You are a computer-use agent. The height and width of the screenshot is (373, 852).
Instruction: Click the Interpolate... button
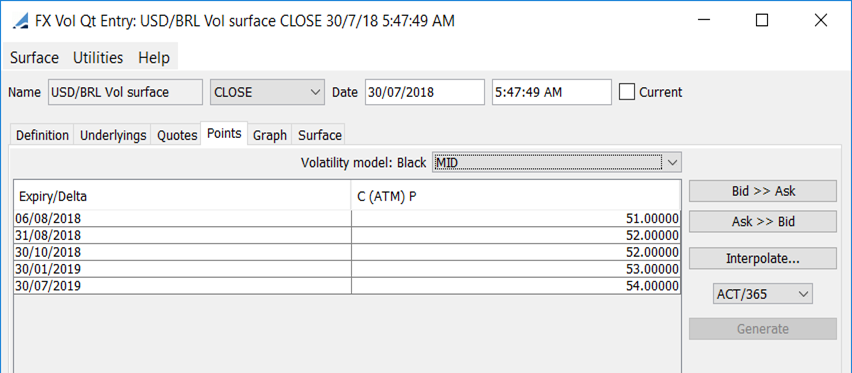coord(763,258)
